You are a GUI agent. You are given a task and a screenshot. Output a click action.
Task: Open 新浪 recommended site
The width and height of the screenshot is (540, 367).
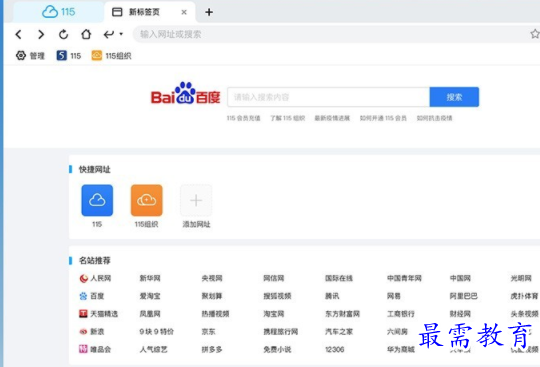coord(92,332)
